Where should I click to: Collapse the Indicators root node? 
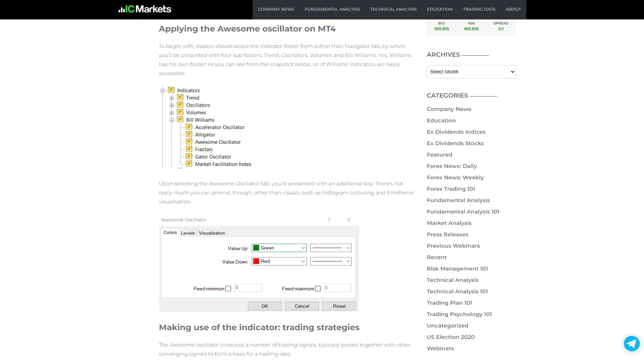point(162,90)
